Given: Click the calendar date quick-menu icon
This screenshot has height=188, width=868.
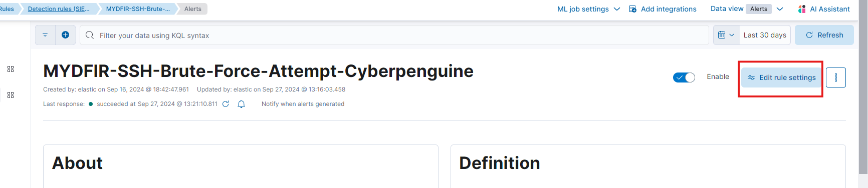Looking at the screenshot, I should coord(726,35).
